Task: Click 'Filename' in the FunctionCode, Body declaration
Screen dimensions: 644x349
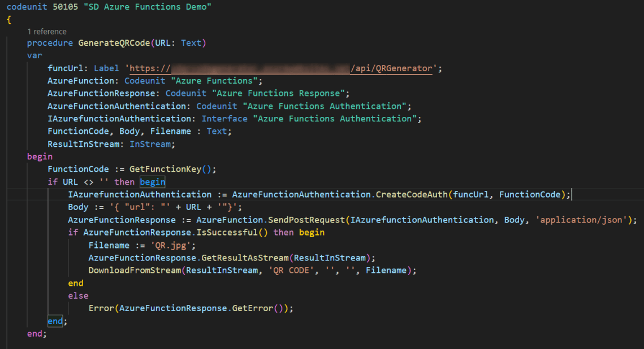Action: [170, 132]
